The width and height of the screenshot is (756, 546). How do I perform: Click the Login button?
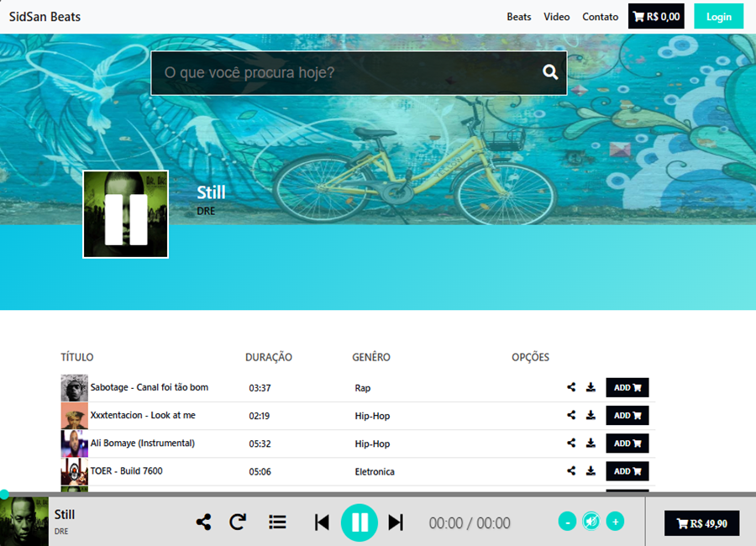718,17
